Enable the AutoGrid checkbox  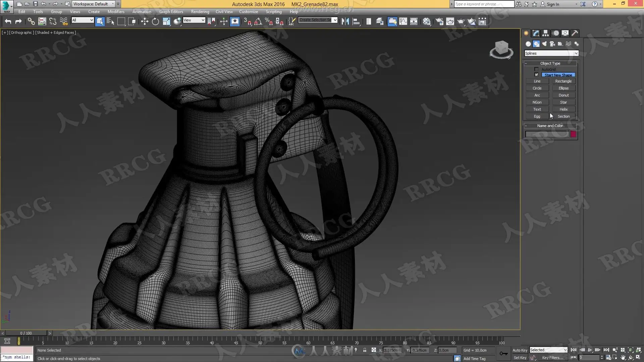536,69
